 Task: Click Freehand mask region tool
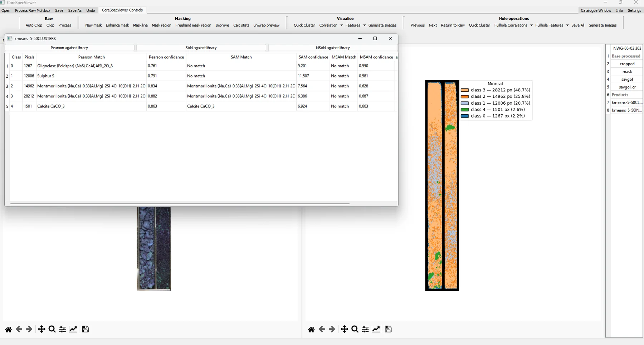coord(193,25)
